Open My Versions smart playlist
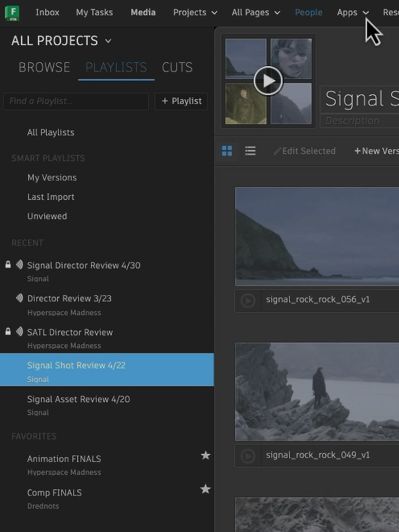The height and width of the screenshot is (532, 399). 52,177
